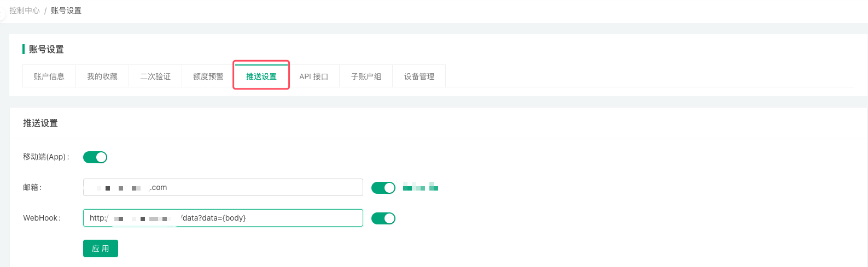Open the 我的收藏 tab
The image size is (868, 267).
[x=102, y=76]
